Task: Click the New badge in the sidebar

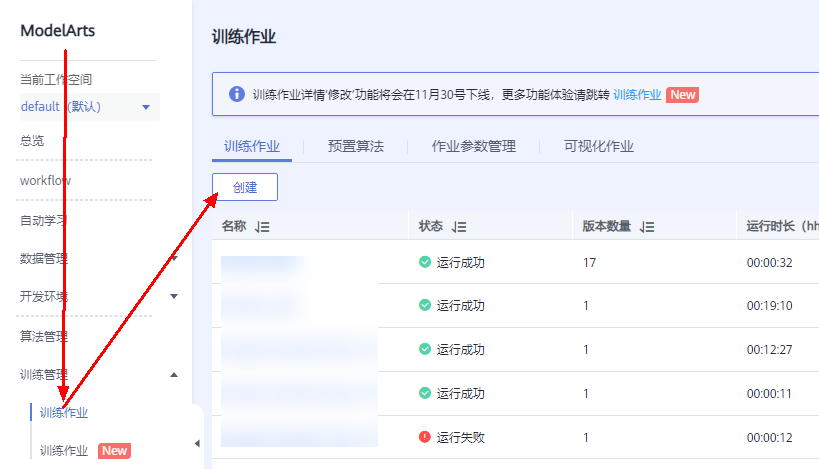Action: [114, 451]
